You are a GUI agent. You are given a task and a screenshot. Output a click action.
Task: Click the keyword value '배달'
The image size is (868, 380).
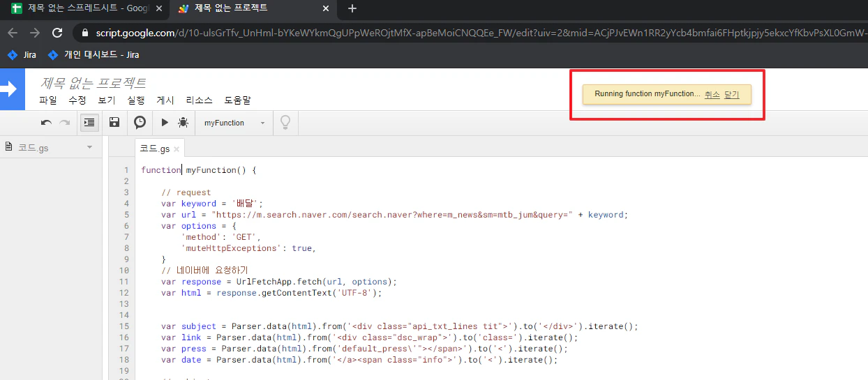[244, 204]
